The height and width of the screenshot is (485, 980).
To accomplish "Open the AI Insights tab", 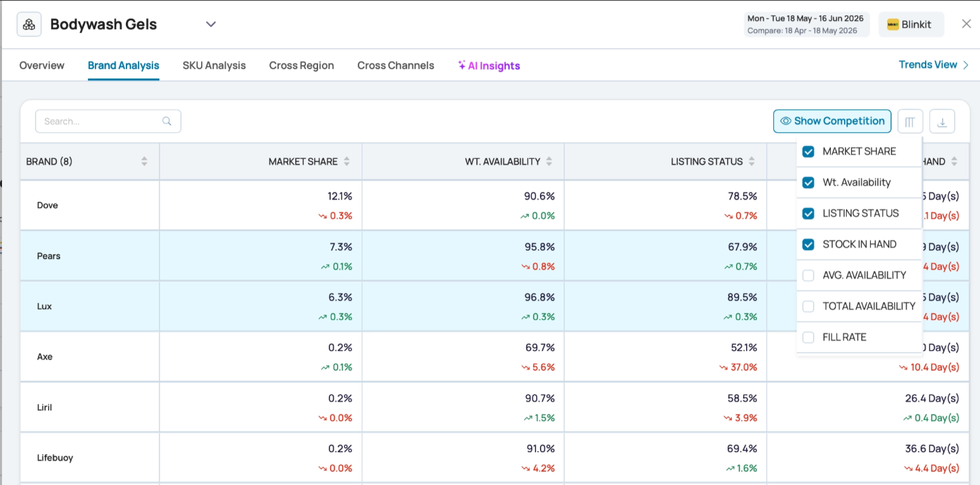I will (x=489, y=66).
